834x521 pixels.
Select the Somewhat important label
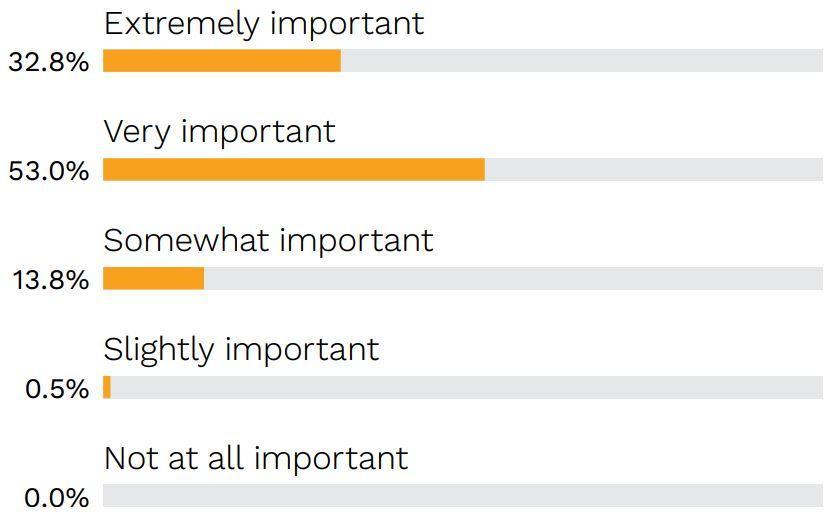pos(269,241)
